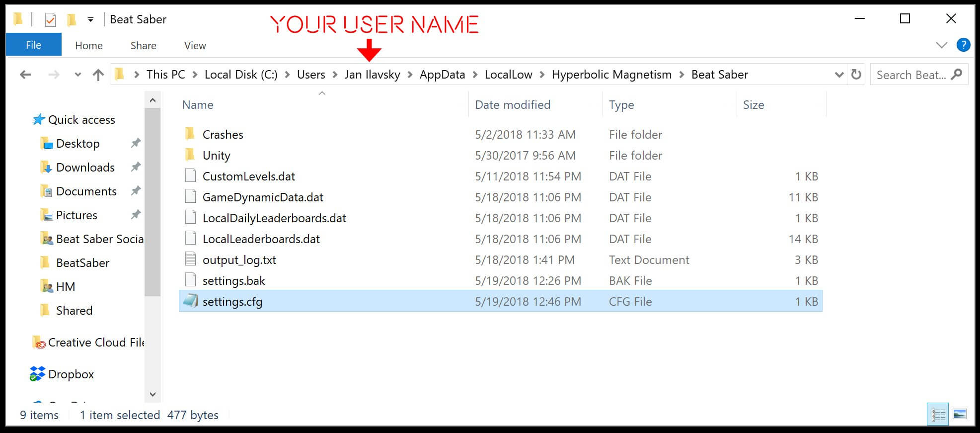Go forward with the Forward arrow
The height and width of the screenshot is (433, 980).
coord(54,75)
